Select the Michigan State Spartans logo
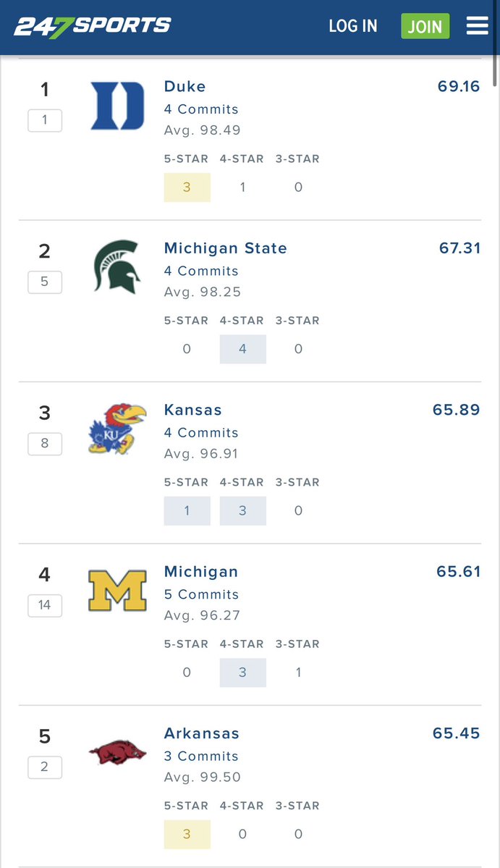The image size is (500, 868). (x=117, y=267)
